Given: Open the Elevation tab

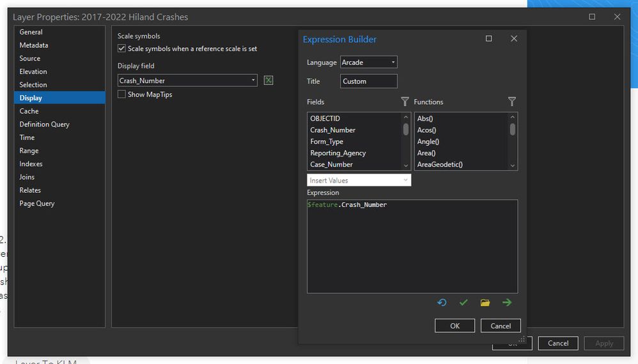Looking at the screenshot, I should click(59, 72).
